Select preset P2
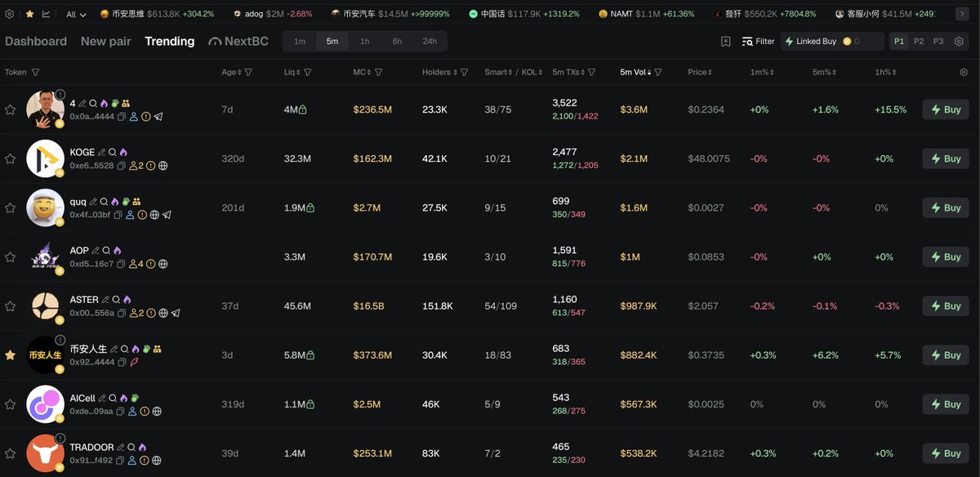Image resolution: width=980 pixels, height=477 pixels. [919, 41]
